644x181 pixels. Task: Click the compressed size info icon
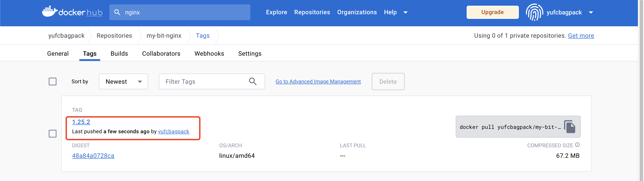(577, 145)
